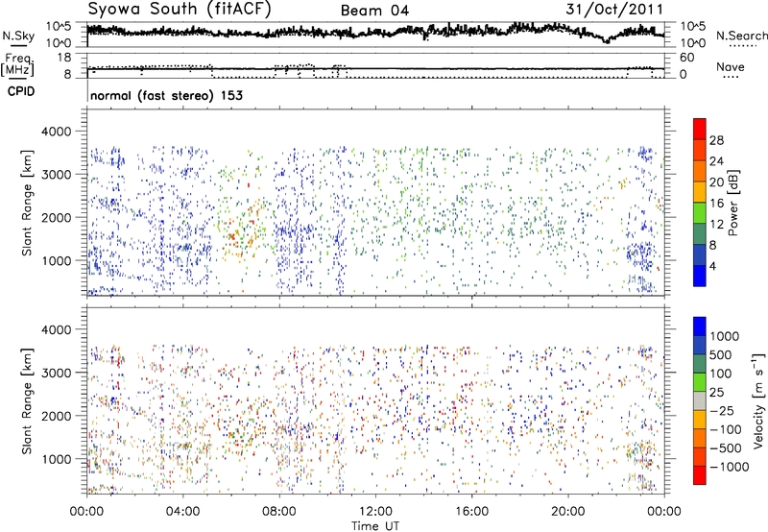Click the '20:00' time axis label
The image size is (768, 532).
(568, 512)
